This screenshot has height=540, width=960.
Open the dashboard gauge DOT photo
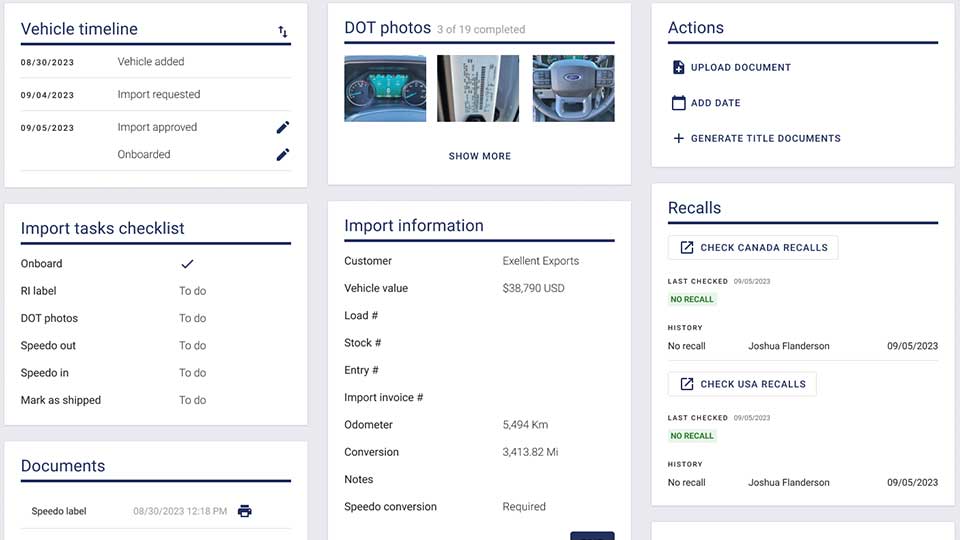coord(385,88)
